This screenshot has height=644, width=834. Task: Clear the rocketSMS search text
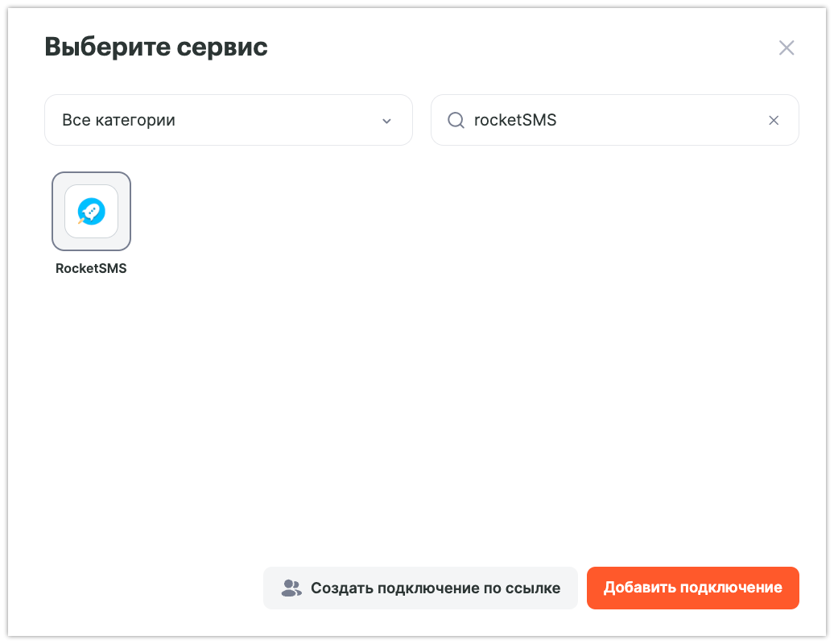click(774, 120)
